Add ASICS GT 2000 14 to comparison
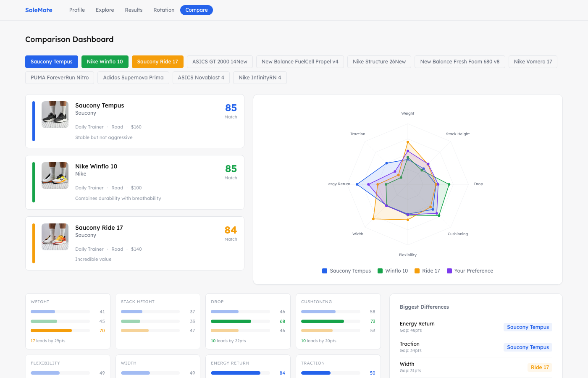Viewport: 588px width, 378px height. click(x=220, y=61)
